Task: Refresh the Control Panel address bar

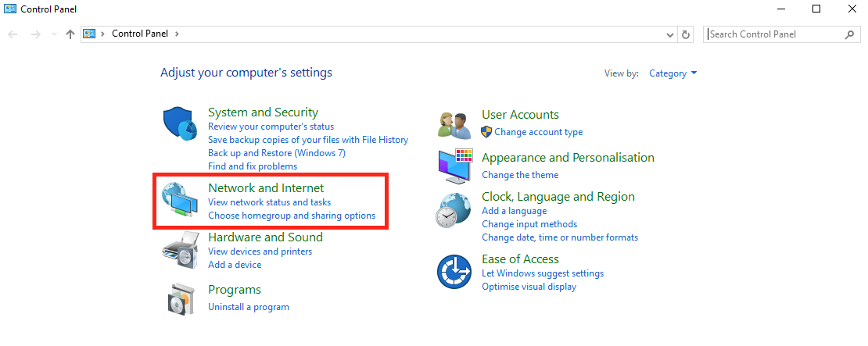Action: 685,34
